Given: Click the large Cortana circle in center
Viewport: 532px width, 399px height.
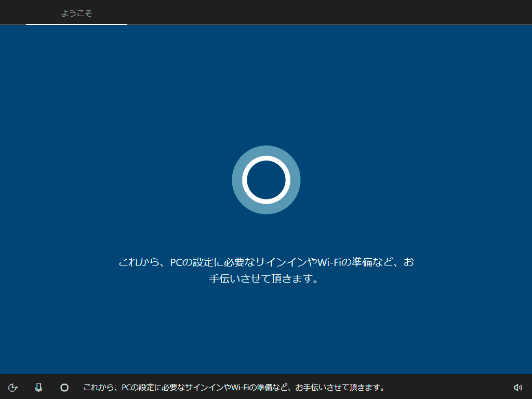Looking at the screenshot, I should [x=266, y=179].
